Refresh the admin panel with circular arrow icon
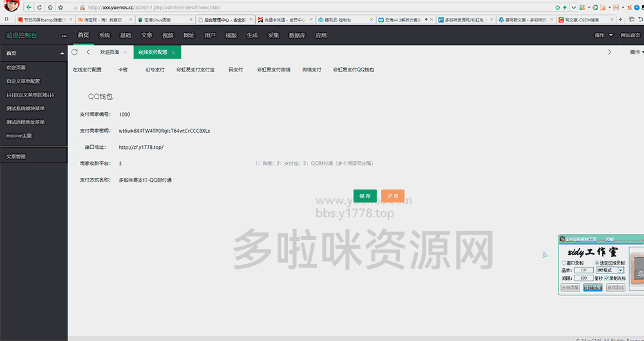 (74, 52)
